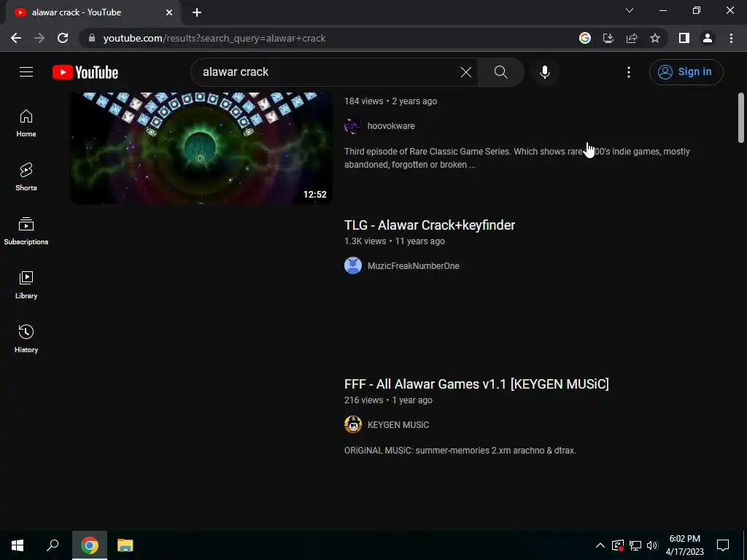This screenshot has height=560, width=747.
Task: Close the alawar crack YouTube tab
Action: tap(169, 12)
